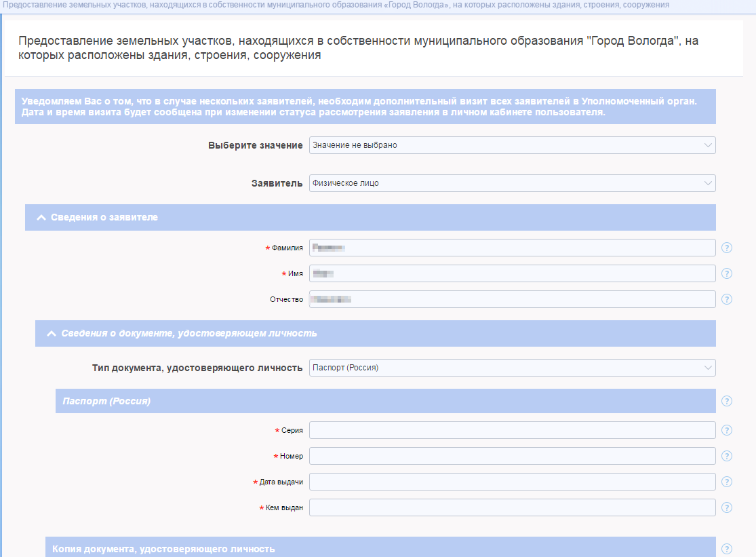Click the notice starting with Уведомляем Вас
Screen dimensions: 756x557
pyautogui.click(x=365, y=107)
